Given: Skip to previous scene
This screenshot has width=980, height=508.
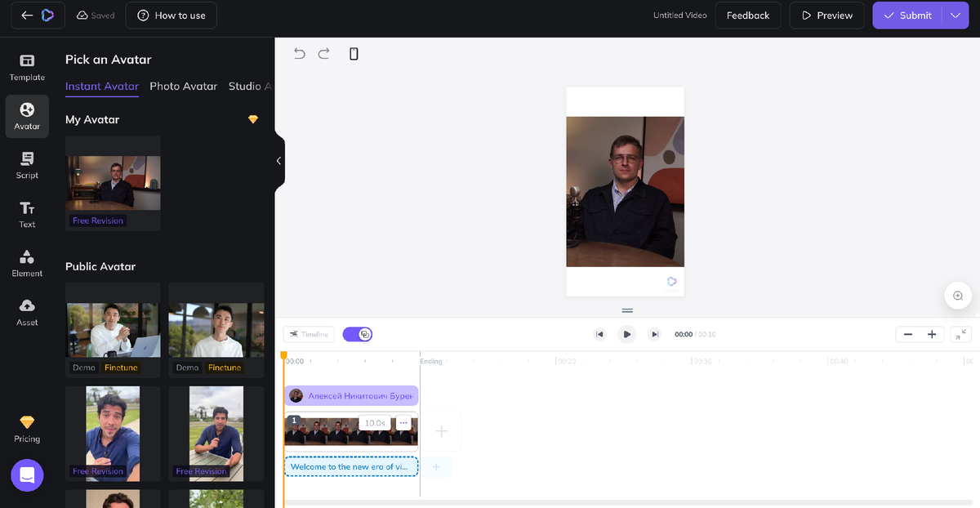Looking at the screenshot, I should pyautogui.click(x=599, y=334).
